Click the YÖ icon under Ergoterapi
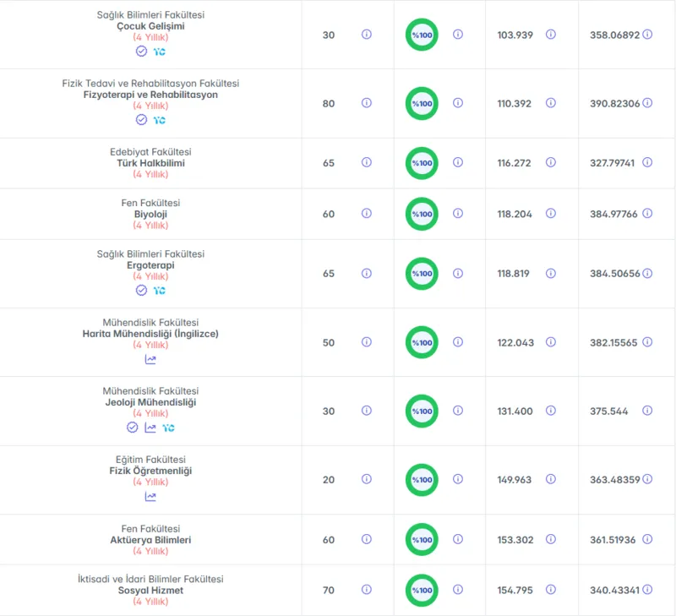 [x=159, y=291]
